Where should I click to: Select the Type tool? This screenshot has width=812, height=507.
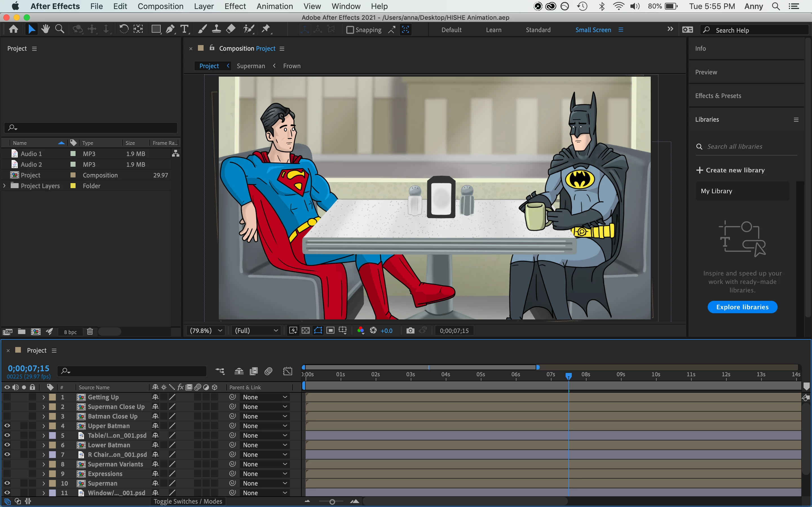coord(184,30)
